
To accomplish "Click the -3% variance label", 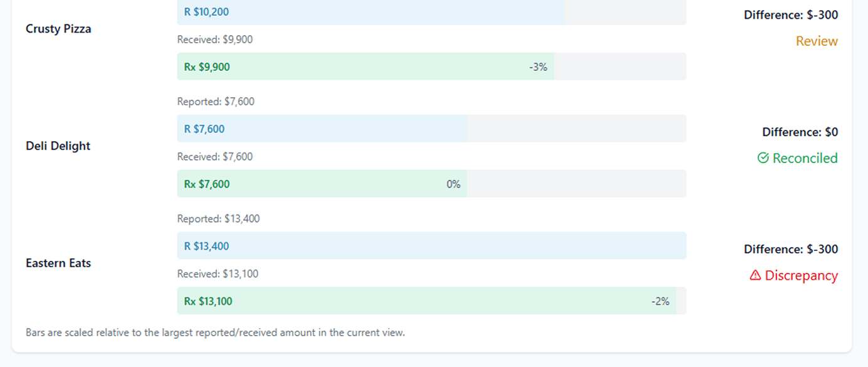I will 538,66.
